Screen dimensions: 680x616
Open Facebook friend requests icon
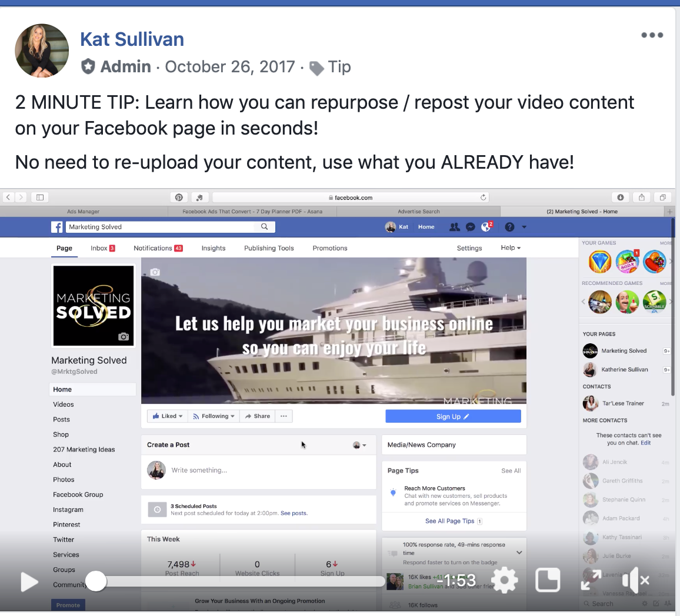[x=455, y=226]
